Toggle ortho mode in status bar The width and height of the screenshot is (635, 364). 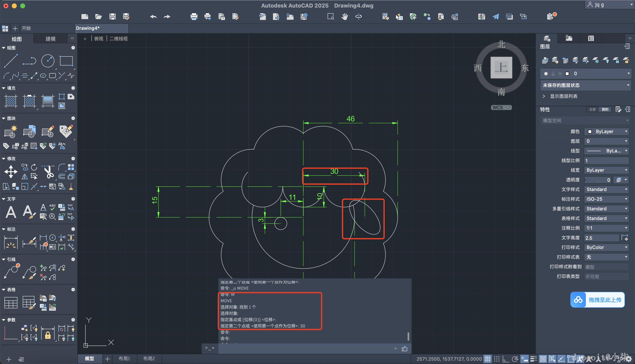click(505, 359)
